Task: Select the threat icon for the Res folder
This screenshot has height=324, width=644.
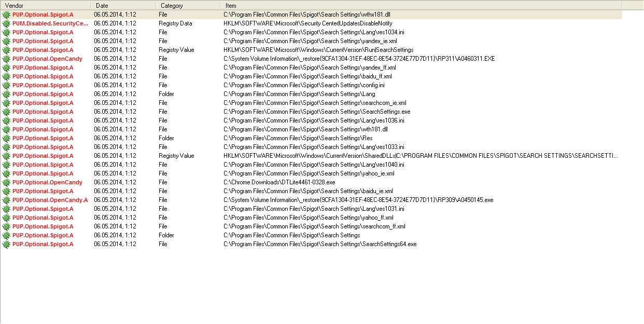Action: pyautogui.click(x=6, y=138)
